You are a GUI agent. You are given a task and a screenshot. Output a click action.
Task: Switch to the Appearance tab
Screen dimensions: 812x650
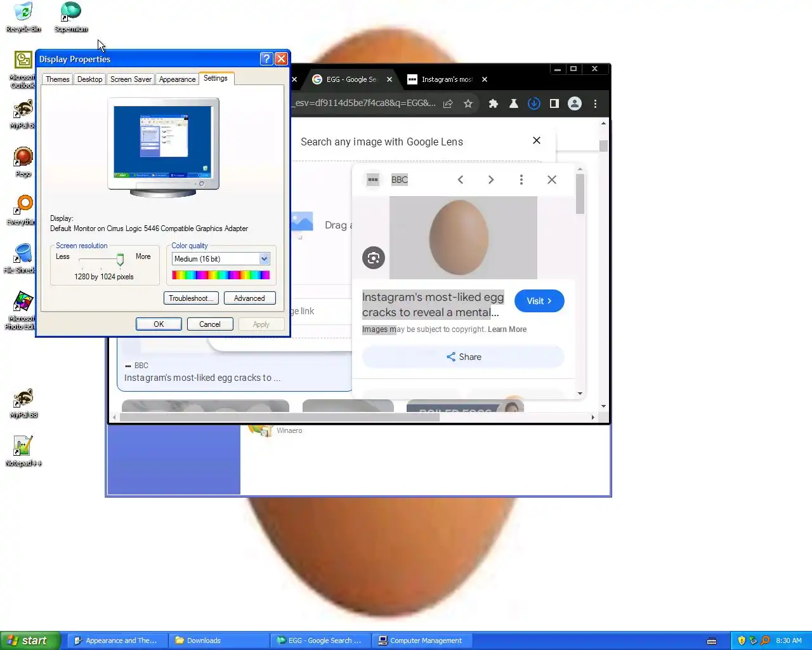click(x=177, y=79)
